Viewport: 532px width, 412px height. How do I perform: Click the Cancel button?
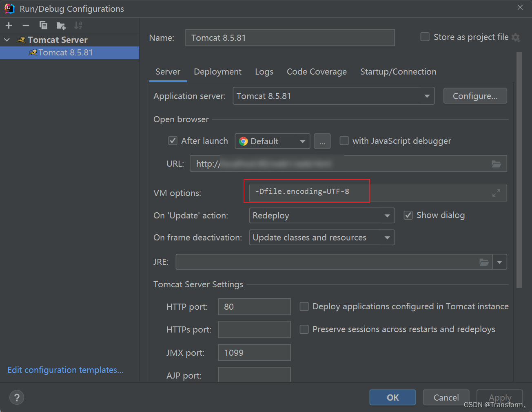(x=446, y=397)
